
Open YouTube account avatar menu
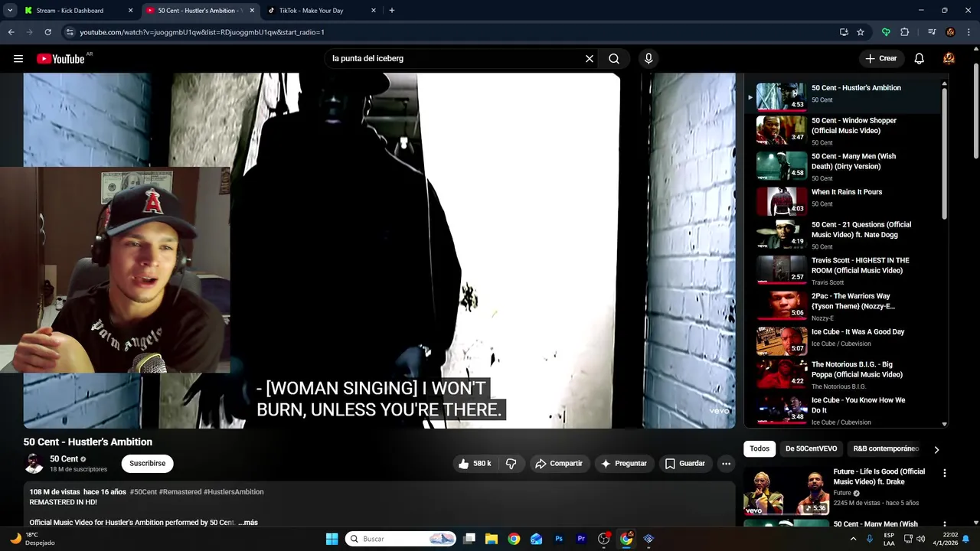tap(949, 59)
